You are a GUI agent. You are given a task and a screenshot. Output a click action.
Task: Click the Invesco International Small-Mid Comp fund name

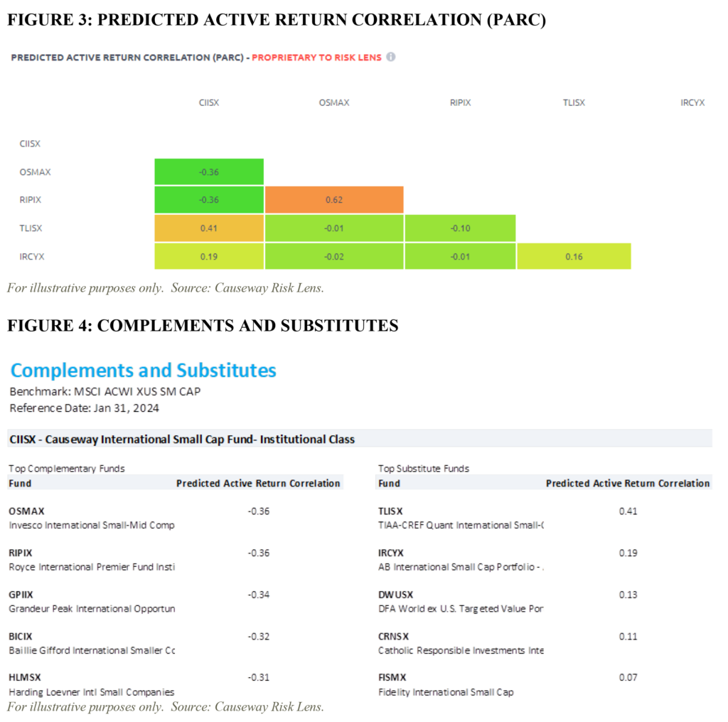92,526
